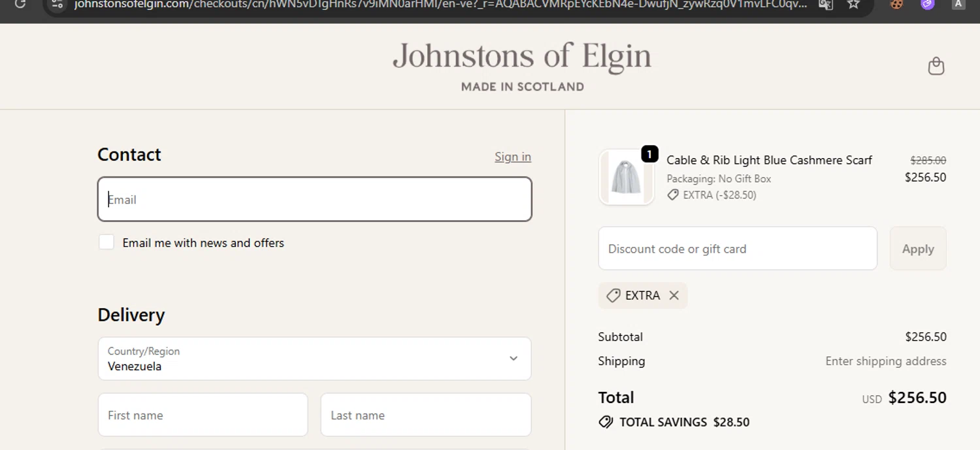The width and height of the screenshot is (980, 450).
Task: Open the cookie extension icon
Action: pos(896,4)
